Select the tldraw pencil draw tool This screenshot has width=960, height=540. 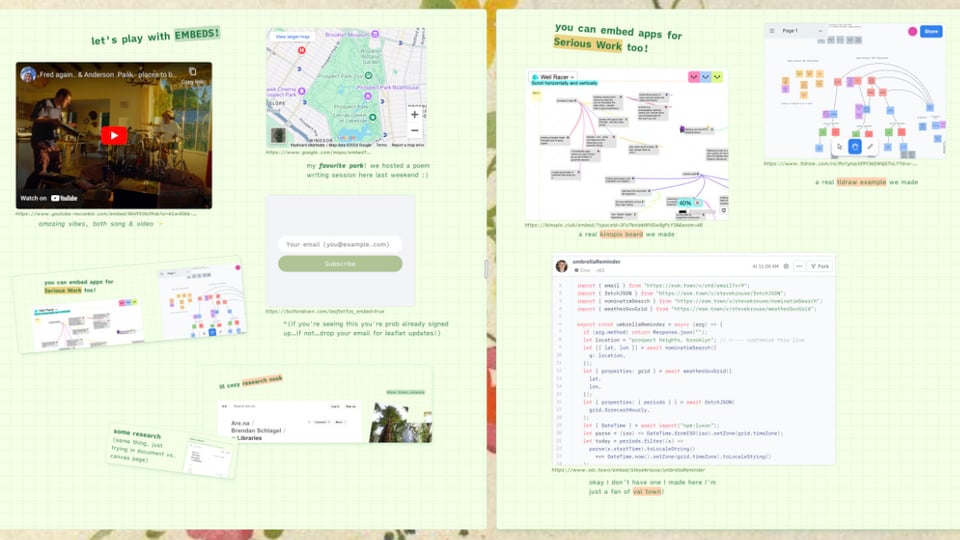coord(870,146)
